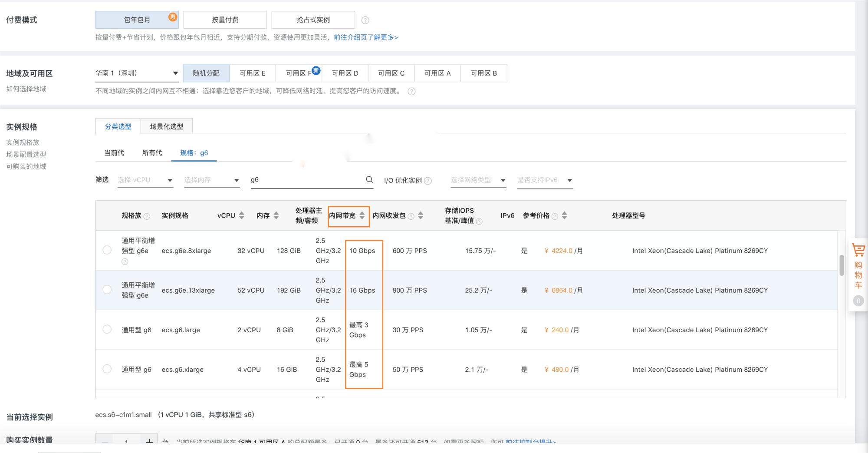This screenshot has width=868, height=453.
Task: Sort table by 内存 column
Action: [276, 215]
